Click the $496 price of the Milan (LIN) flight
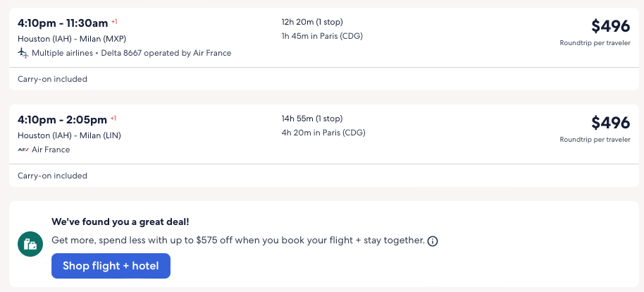644x292 pixels. click(x=610, y=123)
